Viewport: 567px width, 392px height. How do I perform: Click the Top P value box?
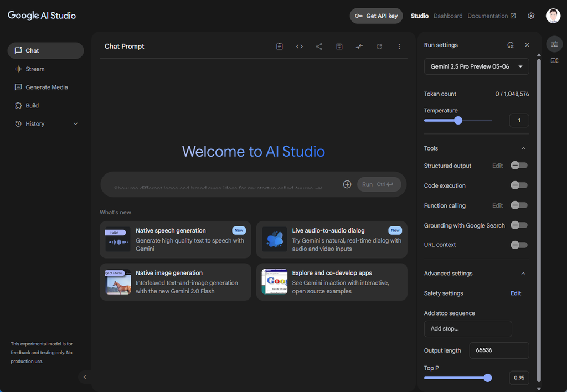pyautogui.click(x=519, y=378)
